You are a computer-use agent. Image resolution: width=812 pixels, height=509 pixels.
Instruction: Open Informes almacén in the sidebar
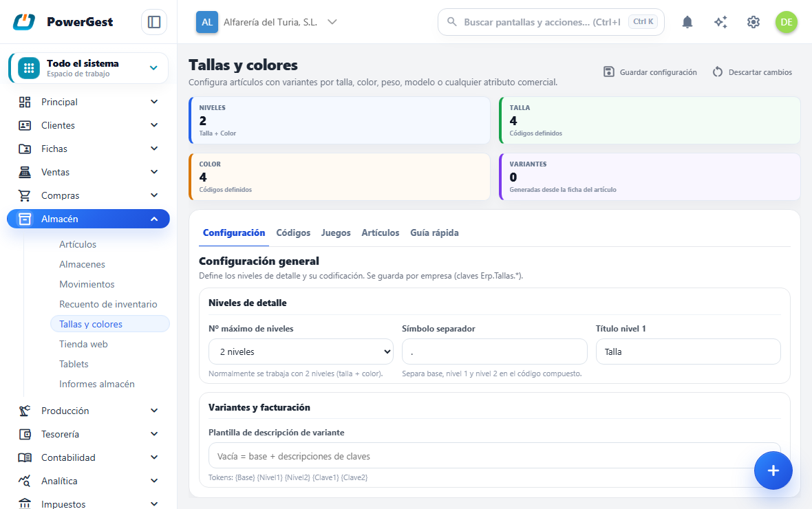[x=97, y=385]
